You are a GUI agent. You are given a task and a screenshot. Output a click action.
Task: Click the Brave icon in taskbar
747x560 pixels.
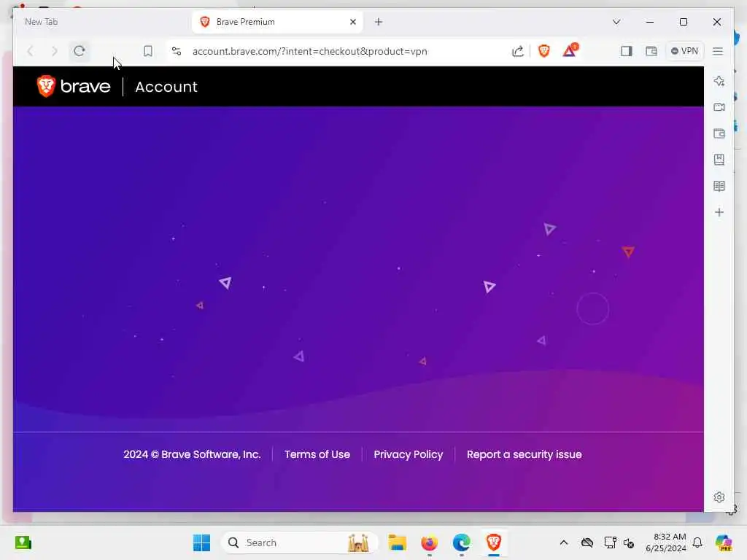[494, 542]
